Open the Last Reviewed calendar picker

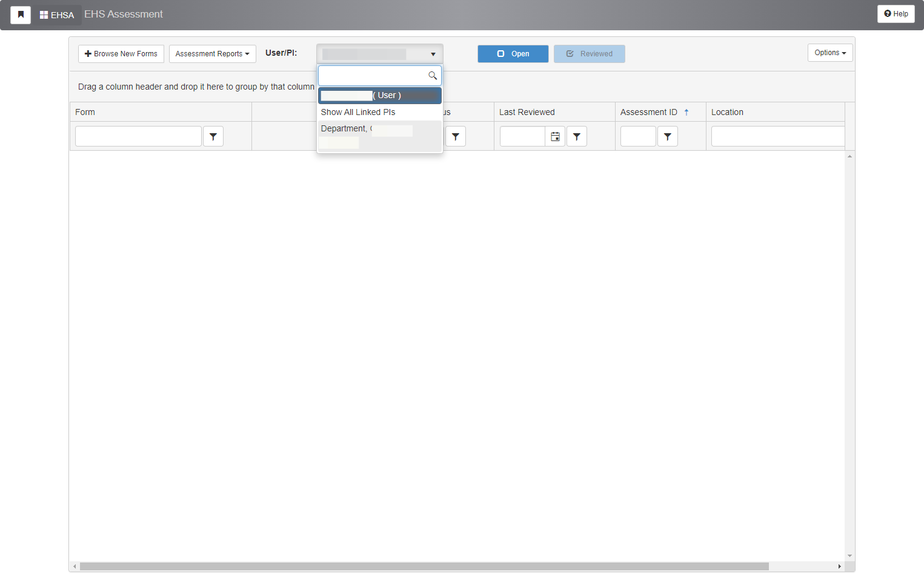555,136
